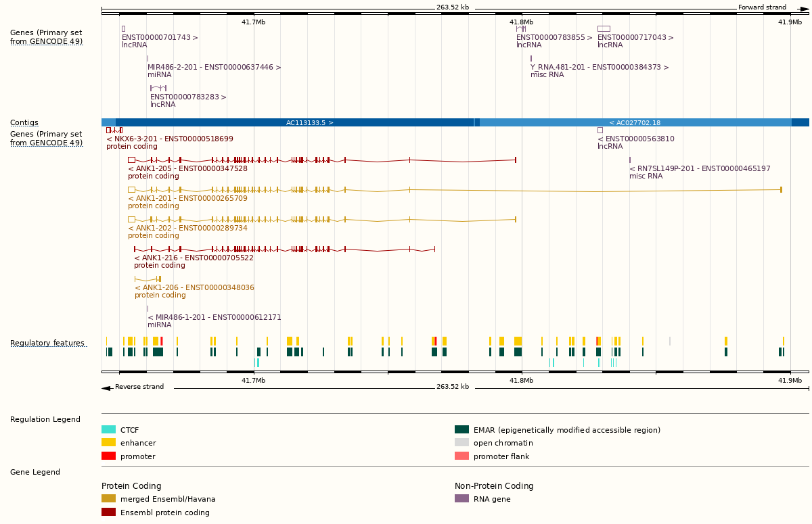
Task: Open the Contigs track label
Action: 24,123
